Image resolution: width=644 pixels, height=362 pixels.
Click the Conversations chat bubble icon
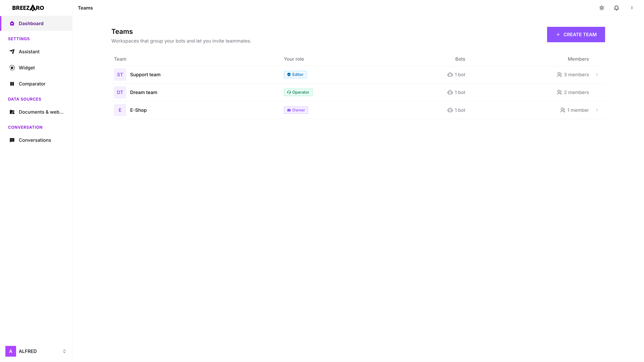click(12, 140)
